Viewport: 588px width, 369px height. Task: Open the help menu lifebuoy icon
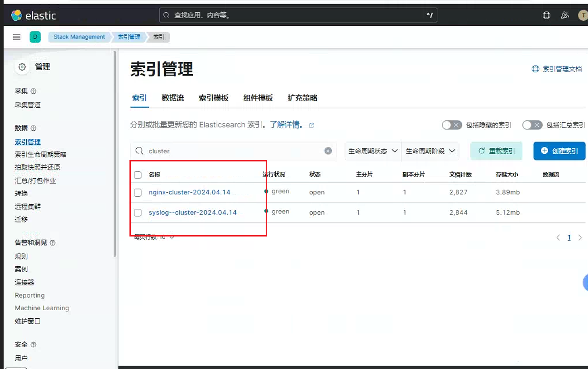pyautogui.click(x=546, y=15)
